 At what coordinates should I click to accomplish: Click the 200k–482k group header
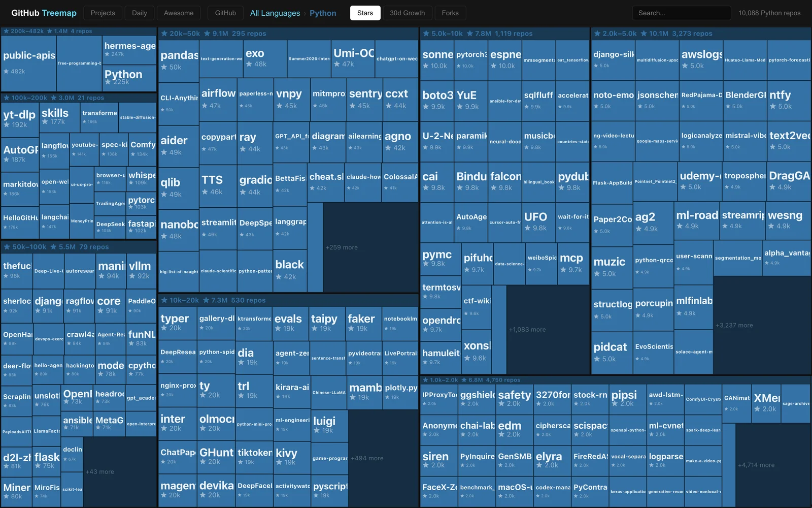tap(79, 31)
